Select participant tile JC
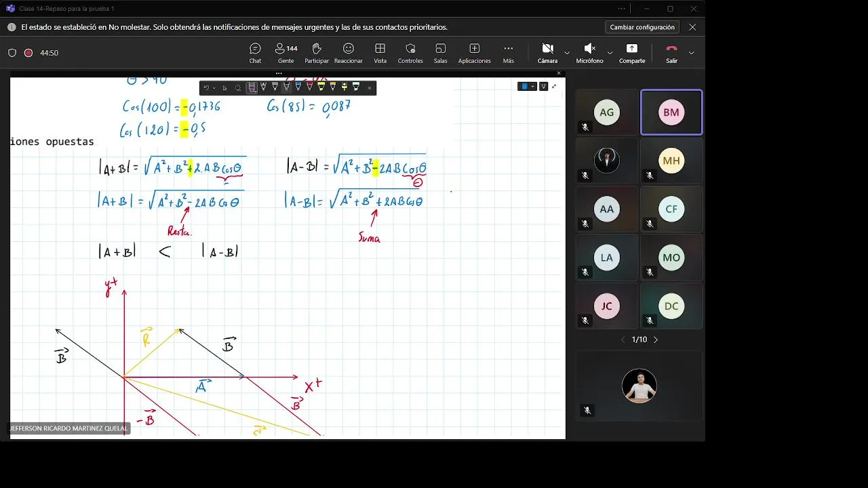 click(607, 306)
